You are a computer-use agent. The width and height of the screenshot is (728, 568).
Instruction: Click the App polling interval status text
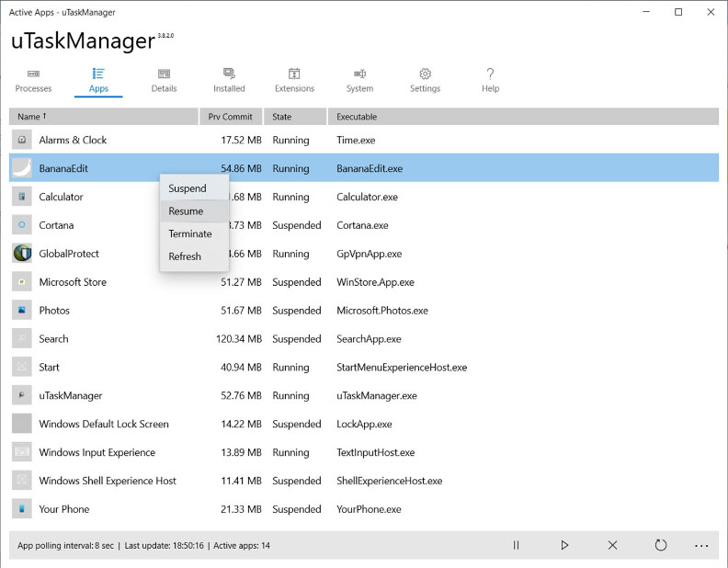tap(65, 546)
